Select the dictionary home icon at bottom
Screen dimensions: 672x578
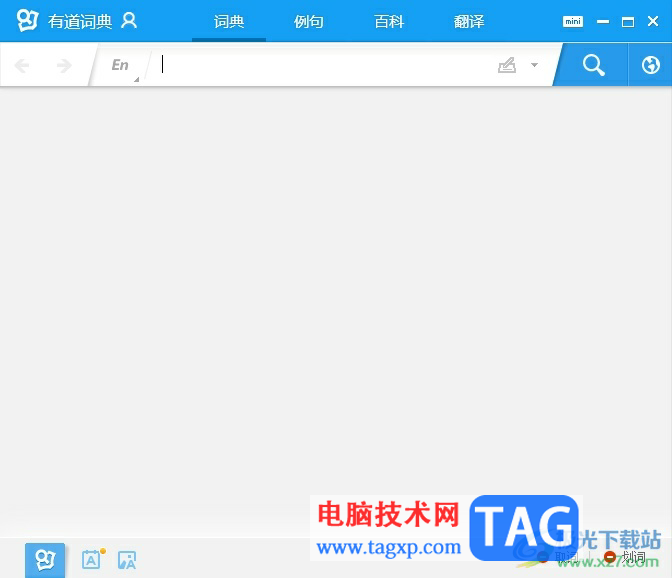(45, 560)
